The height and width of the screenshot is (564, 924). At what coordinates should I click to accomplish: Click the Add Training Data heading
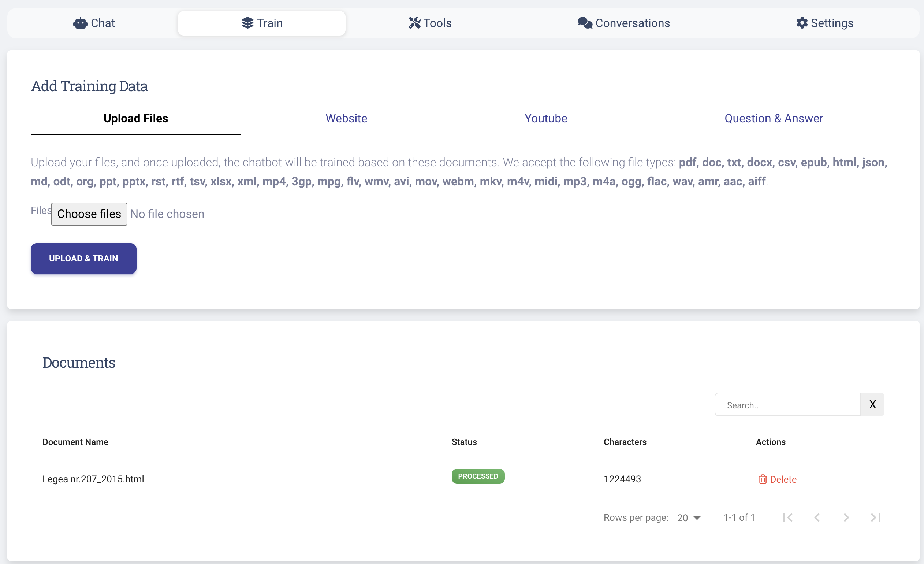click(89, 86)
